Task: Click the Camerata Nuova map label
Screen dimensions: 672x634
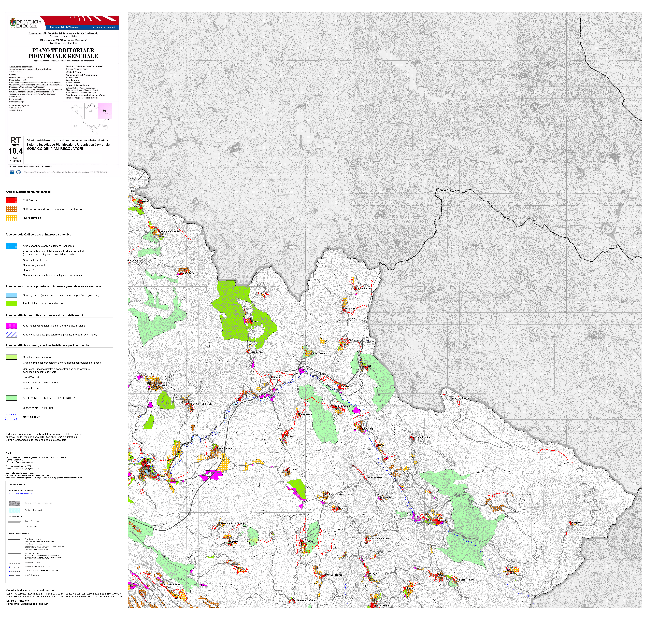Action: [x=460, y=398]
